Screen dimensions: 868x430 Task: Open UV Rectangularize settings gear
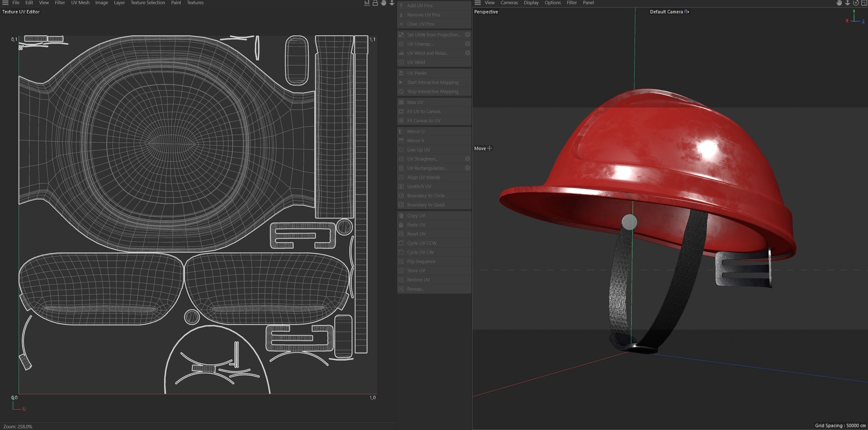467,168
